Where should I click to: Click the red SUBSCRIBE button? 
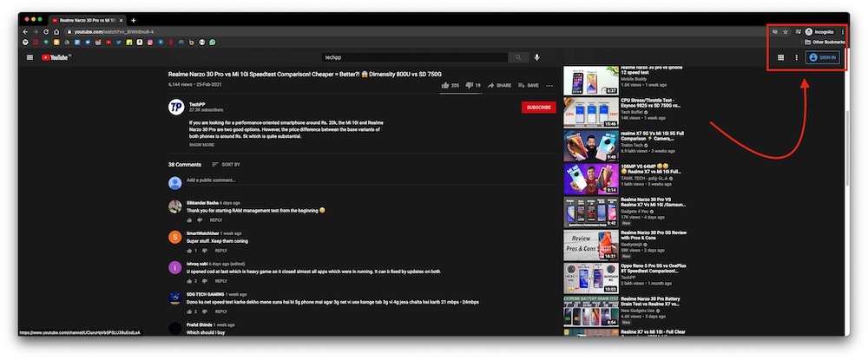[x=539, y=108]
